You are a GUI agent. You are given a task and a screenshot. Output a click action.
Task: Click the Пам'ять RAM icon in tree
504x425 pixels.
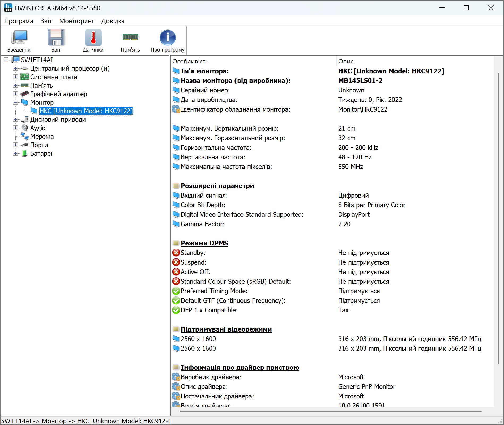[25, 85]
